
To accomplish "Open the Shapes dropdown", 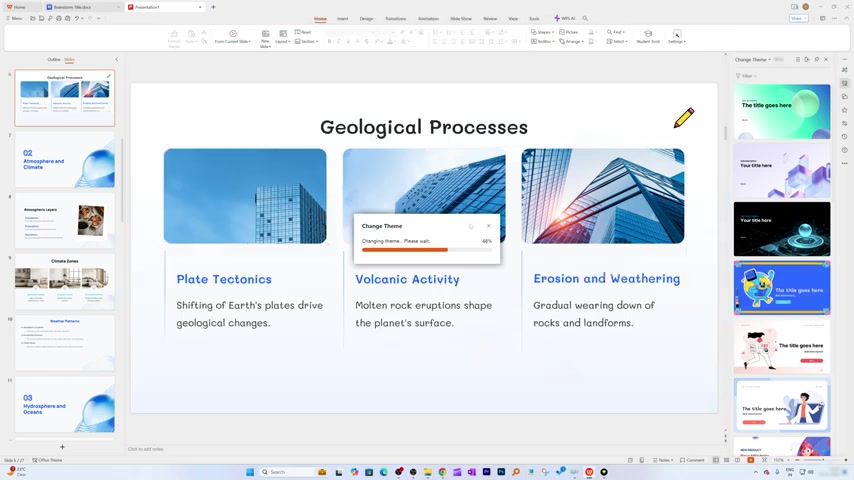I will [x=542, y=32].
